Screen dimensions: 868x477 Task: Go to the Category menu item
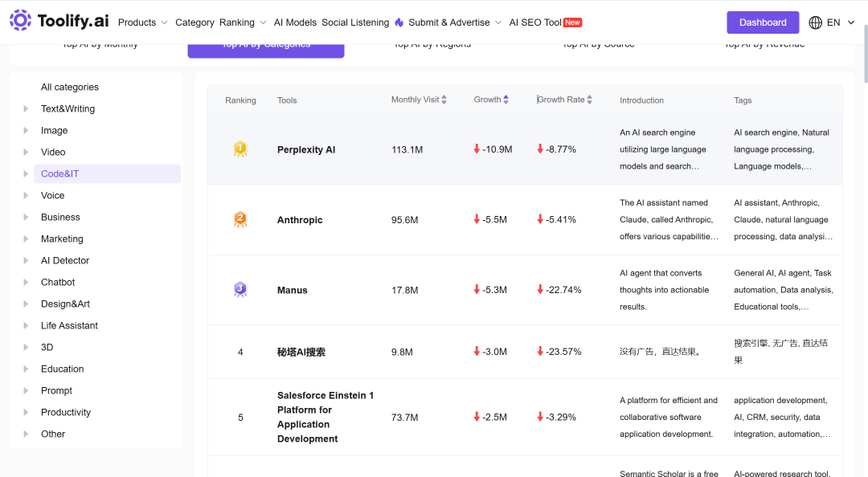[x=194, y=22]
